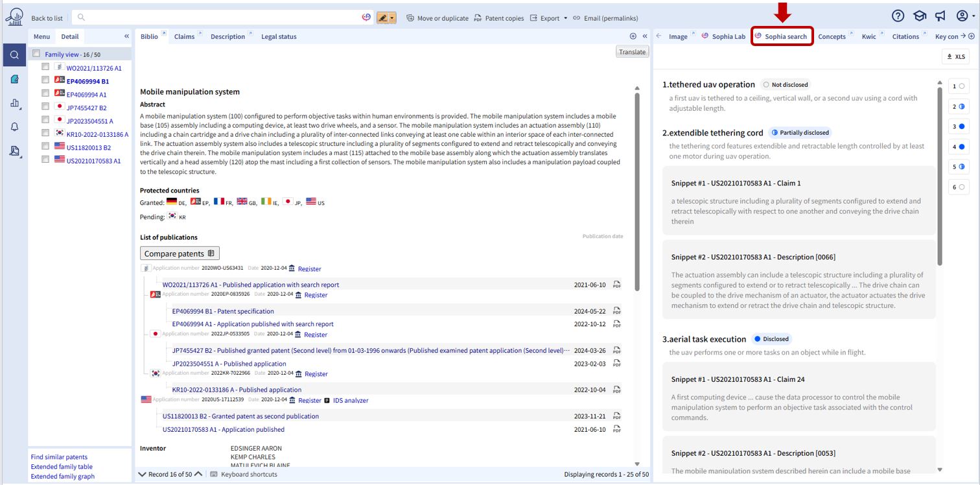980x485 pixels.
Task: Open the Concepts tab
Action: 832,37
